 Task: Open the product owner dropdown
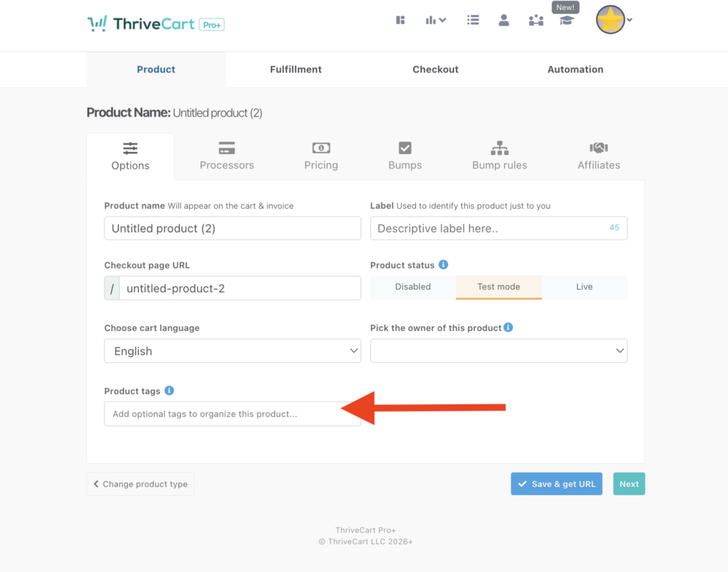[498, 351]
